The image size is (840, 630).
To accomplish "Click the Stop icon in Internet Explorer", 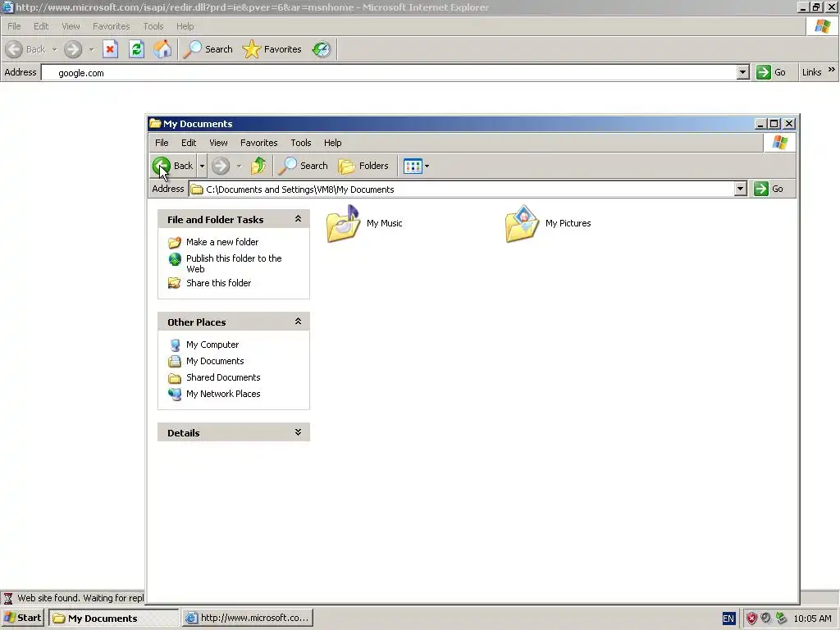I will coord(111,49).
